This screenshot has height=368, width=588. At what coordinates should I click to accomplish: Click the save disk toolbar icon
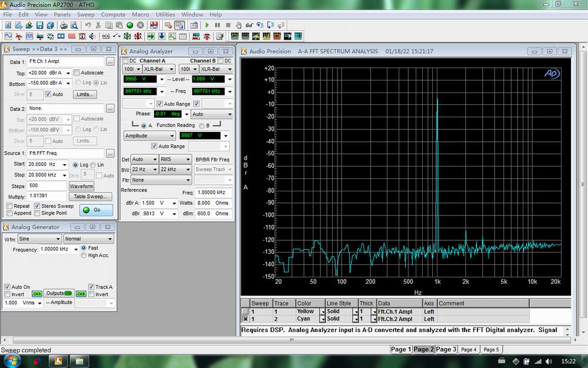[39, 25]
